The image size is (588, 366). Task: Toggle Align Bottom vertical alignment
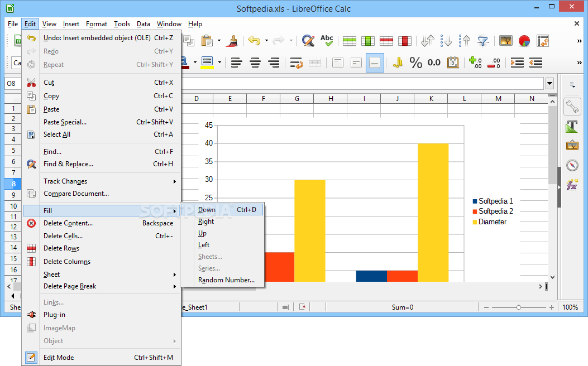(375, 62)
